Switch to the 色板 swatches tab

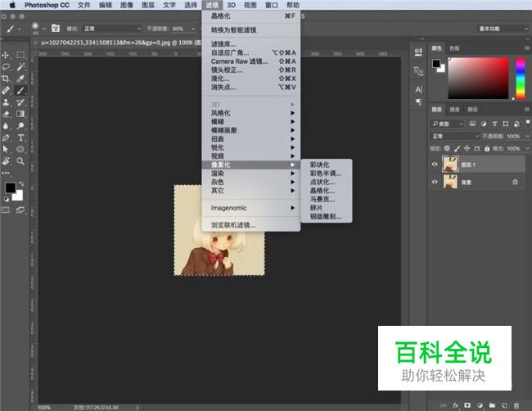(454, 48)
